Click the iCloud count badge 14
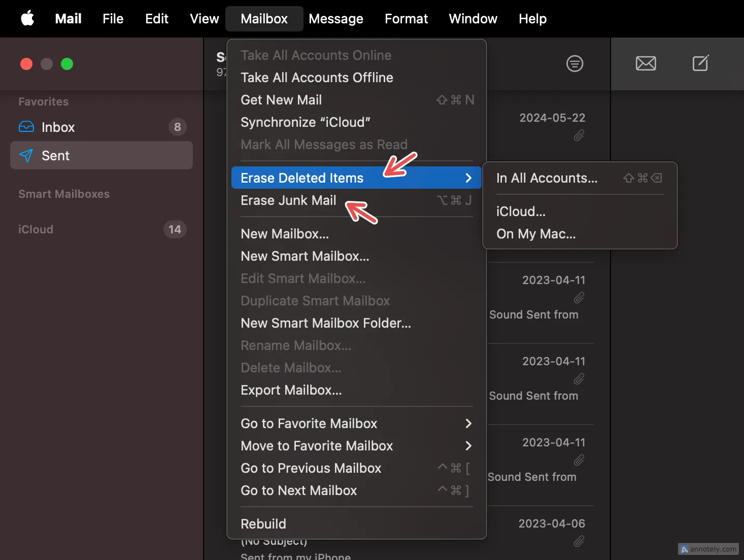Image resolution: width=744 pixels, height=560 pixels. click(175, 229)
